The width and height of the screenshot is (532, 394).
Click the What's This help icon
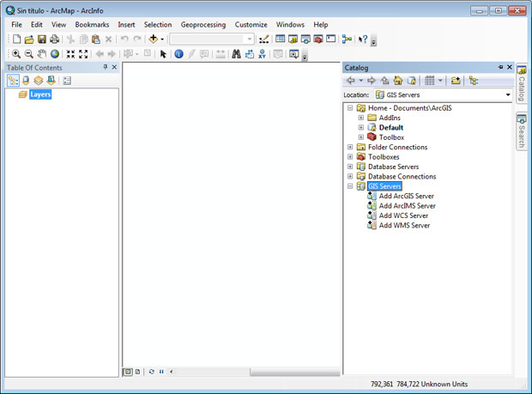(363, 39)
